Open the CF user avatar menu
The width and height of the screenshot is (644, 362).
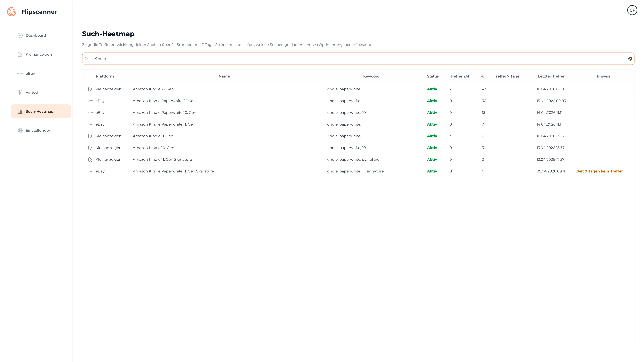point(632,10)
